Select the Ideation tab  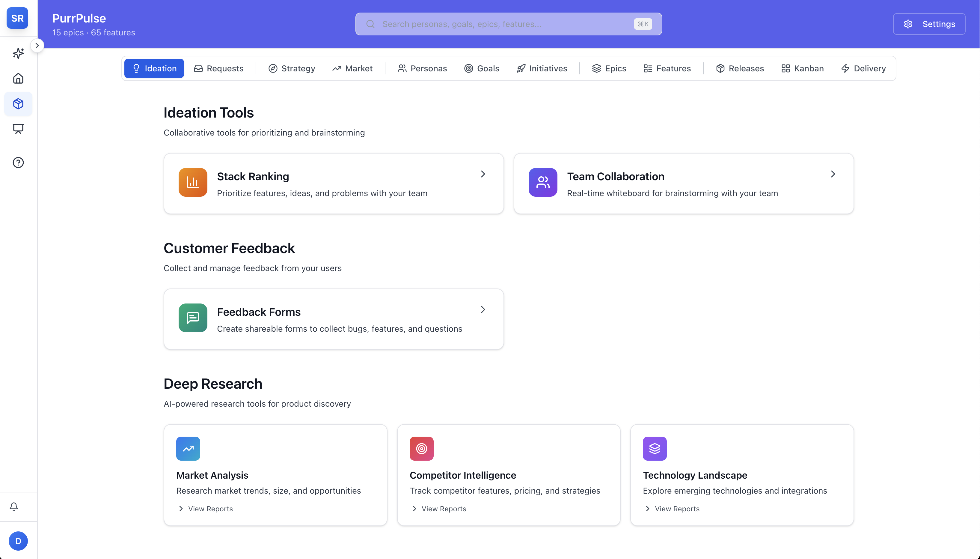coord(154,68)
